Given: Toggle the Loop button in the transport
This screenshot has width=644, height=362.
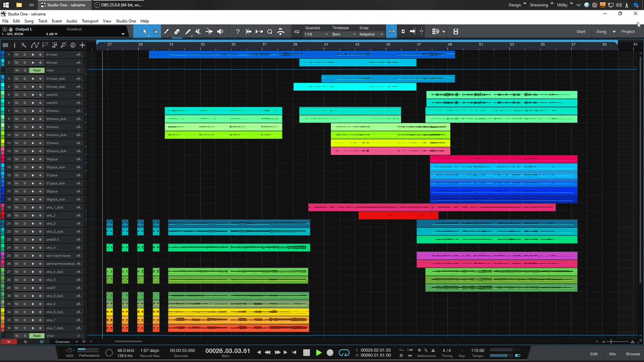Looking at the screenshot, I should tap(344, 352).
